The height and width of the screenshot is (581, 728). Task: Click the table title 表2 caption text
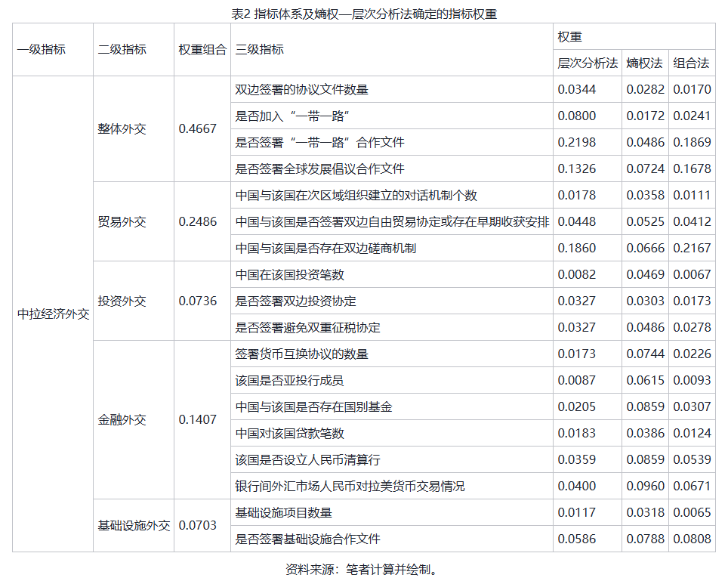364,14
